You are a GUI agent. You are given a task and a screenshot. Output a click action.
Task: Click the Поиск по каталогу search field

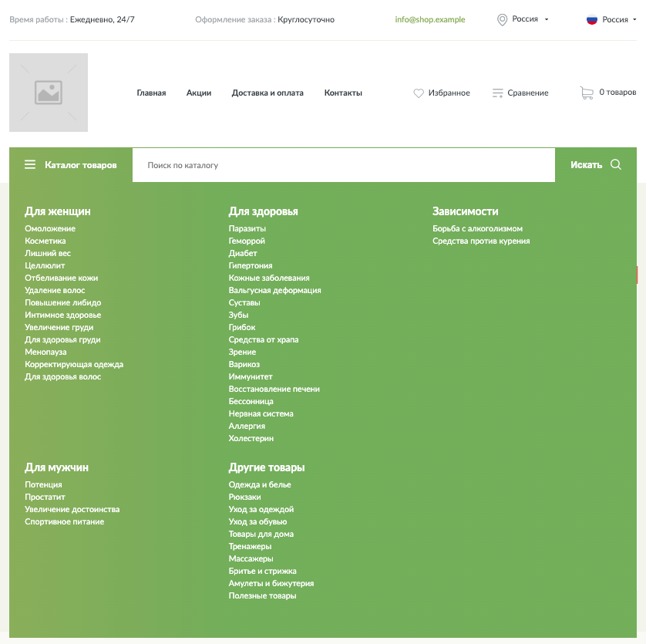tap(343, 165)
